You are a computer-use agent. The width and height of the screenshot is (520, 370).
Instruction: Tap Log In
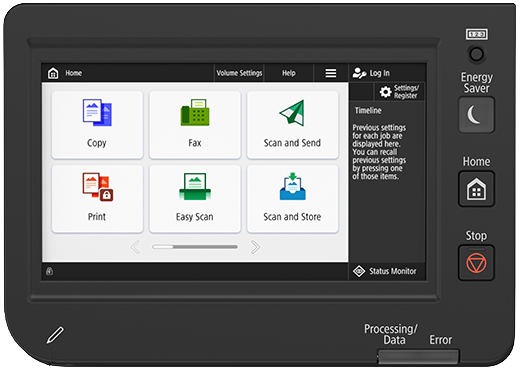pyautogui.click(x=387, y=73)
